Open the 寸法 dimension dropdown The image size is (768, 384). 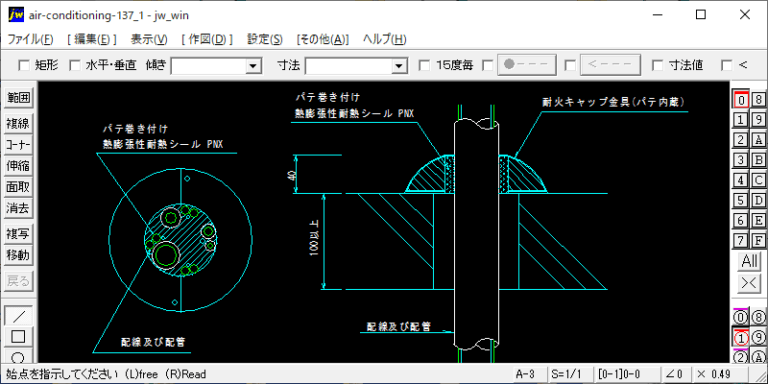pyautogui.click(x=400, y=66)
